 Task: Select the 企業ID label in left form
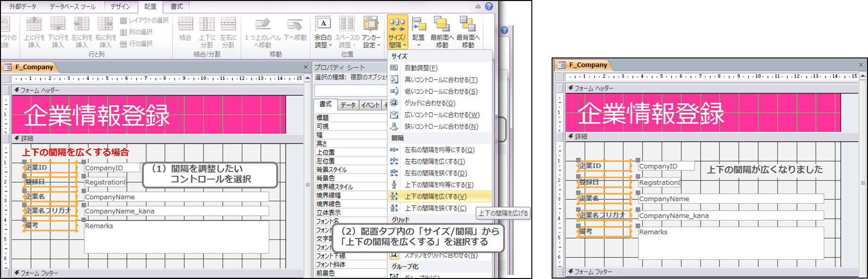[50, 167]
